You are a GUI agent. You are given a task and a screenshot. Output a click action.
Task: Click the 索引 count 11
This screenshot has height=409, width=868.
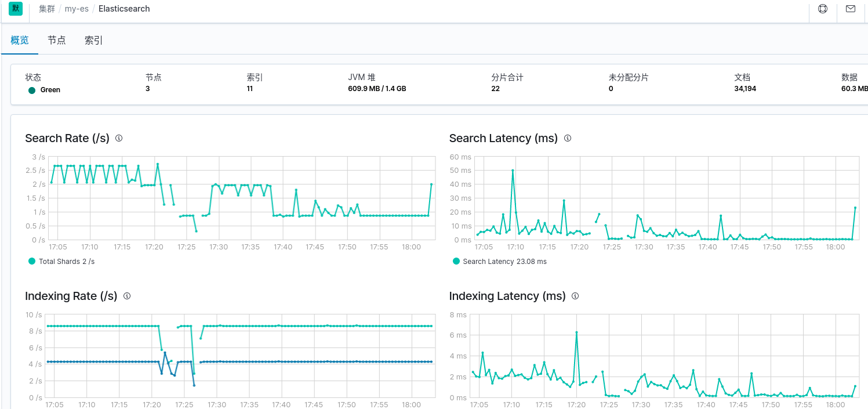click(250, 89)
